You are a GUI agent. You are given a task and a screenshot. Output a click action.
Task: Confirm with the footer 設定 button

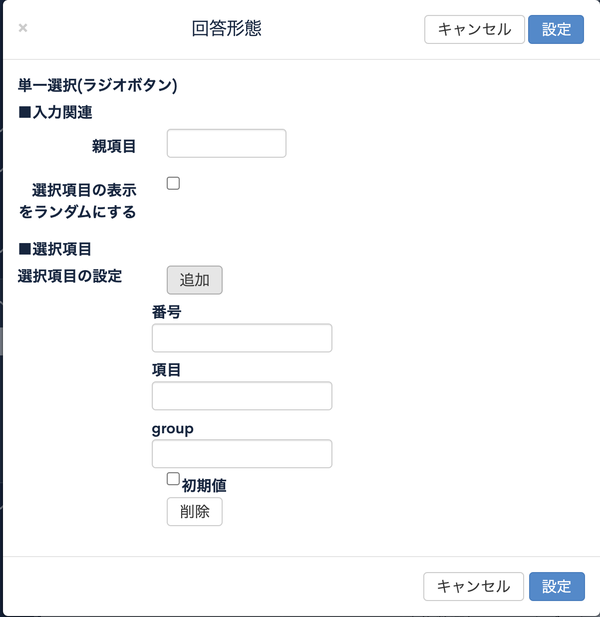coord(557,586)
